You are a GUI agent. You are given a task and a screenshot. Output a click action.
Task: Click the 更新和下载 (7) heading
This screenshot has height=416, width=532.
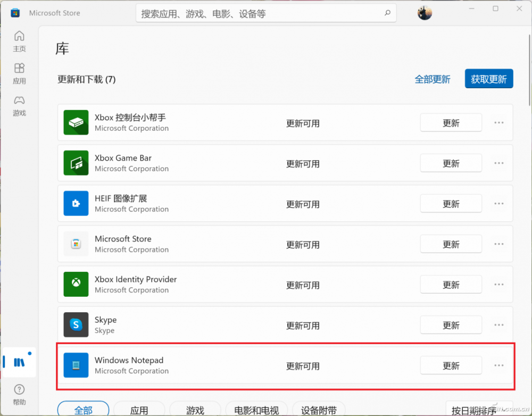click(87, 79)
